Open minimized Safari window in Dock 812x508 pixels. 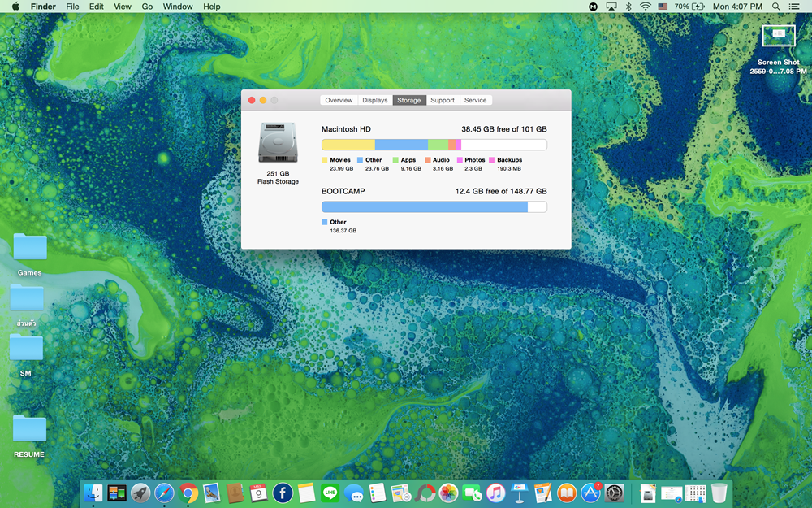[672, 493]
